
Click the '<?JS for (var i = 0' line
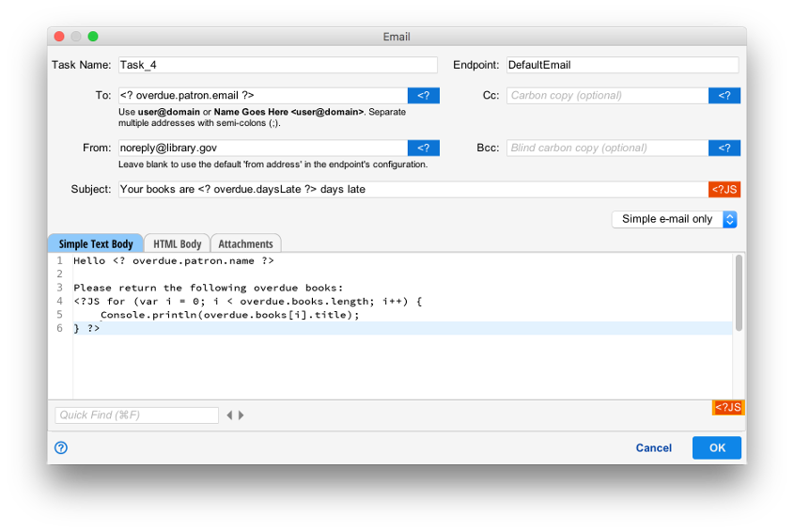click(x=248, y=302)
